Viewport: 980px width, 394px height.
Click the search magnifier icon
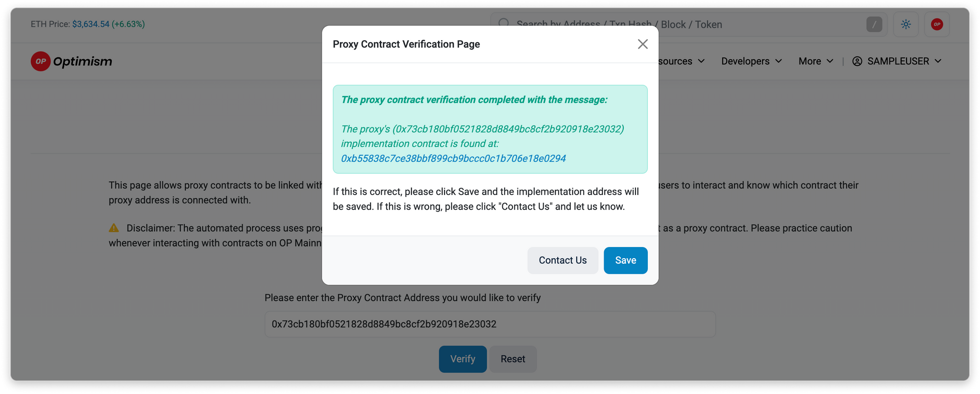504,24
